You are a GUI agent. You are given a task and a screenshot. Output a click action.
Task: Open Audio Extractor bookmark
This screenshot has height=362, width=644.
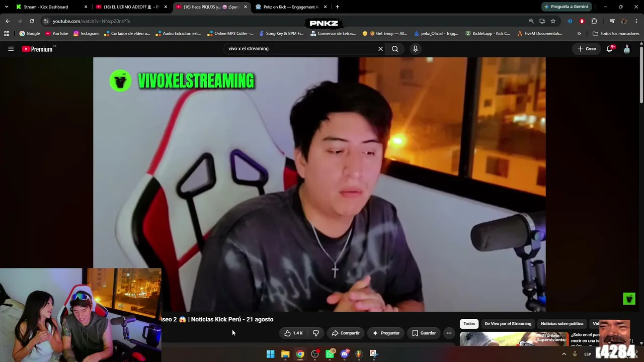178,34
